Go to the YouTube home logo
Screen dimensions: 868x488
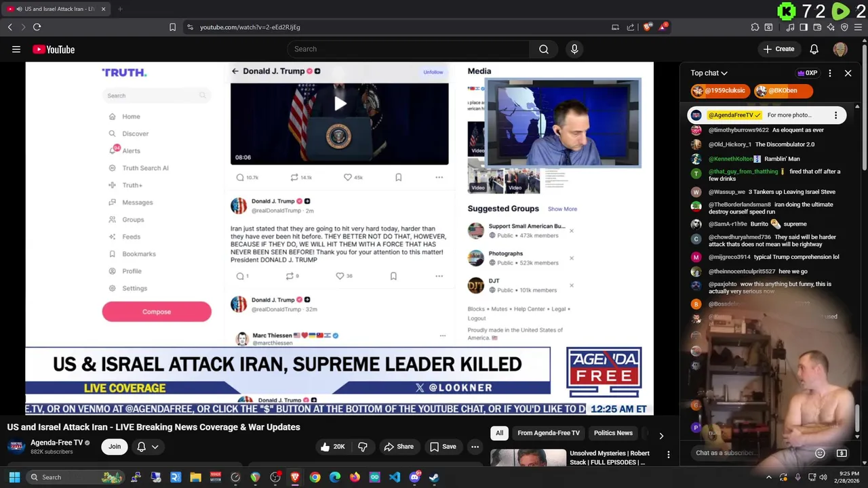(54, 49)
